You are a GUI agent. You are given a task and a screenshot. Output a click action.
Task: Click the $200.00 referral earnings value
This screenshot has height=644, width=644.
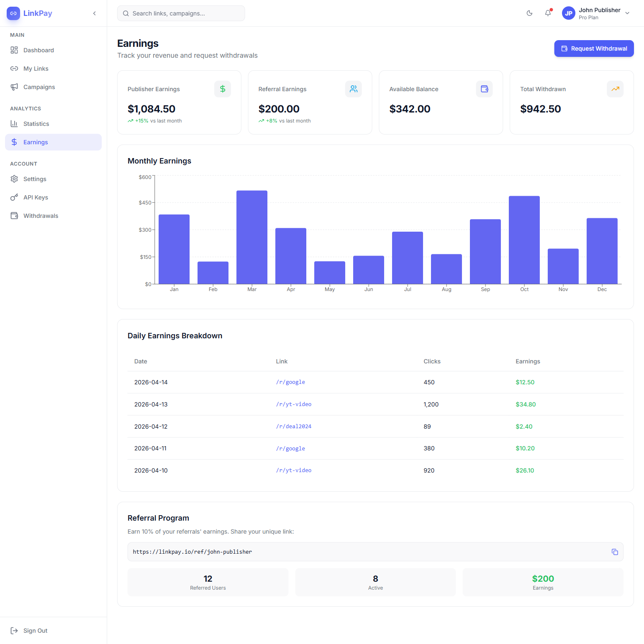(x=279, y=109)
